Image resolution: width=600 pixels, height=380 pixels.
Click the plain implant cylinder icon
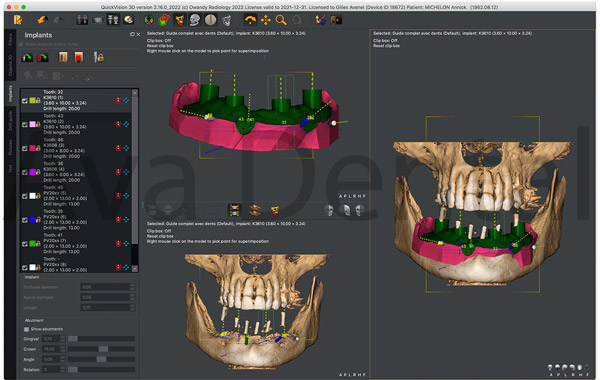click(63, 57)
